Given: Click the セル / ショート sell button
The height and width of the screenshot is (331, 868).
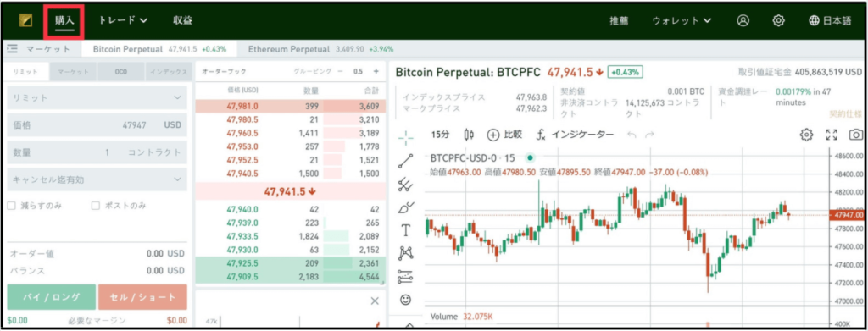Looking at the screenshot, I should click(142, 297).
